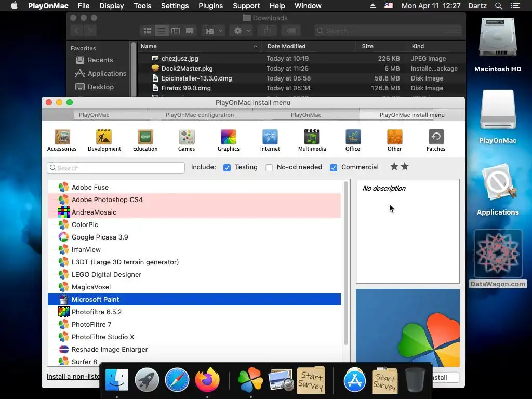Viewport: 532px width, 399px height.
Task: Open the US flag input source menu
Action: [389, 6]
